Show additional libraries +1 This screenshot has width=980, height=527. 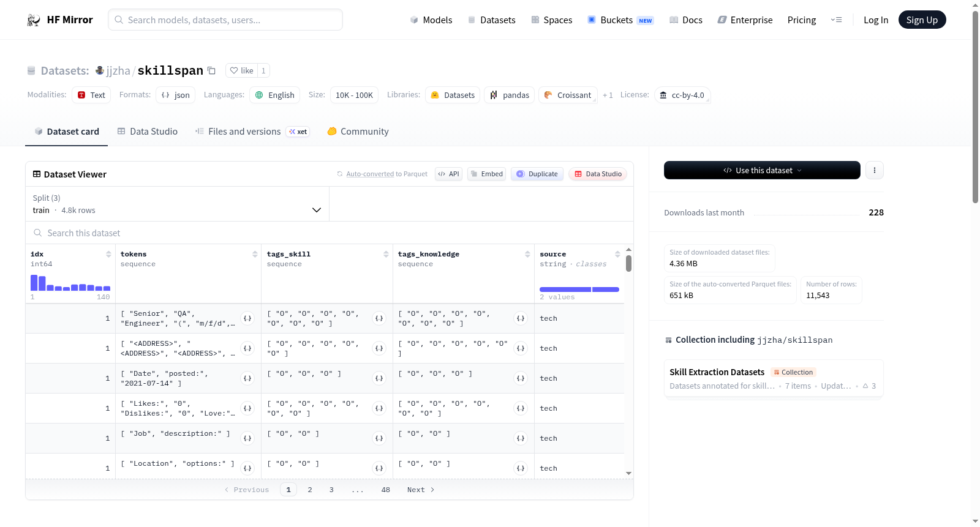[x=608, y=95]
